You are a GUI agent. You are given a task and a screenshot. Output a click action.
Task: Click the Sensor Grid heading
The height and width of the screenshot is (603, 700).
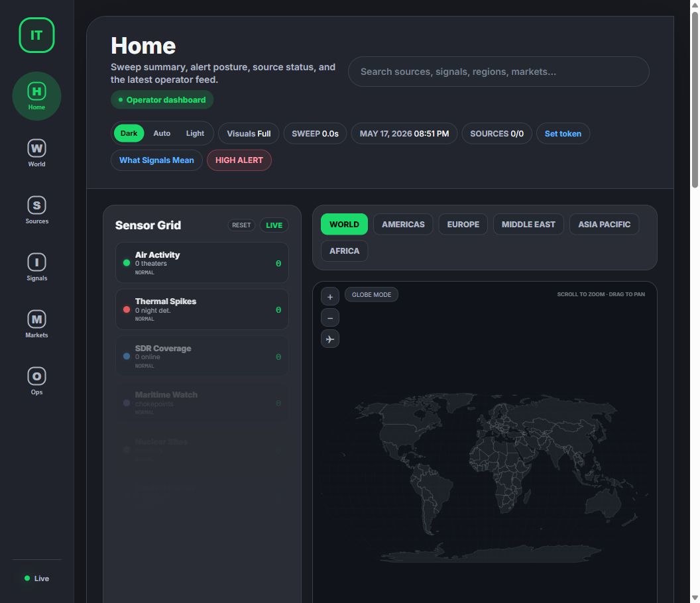click(x=148, y=225)
